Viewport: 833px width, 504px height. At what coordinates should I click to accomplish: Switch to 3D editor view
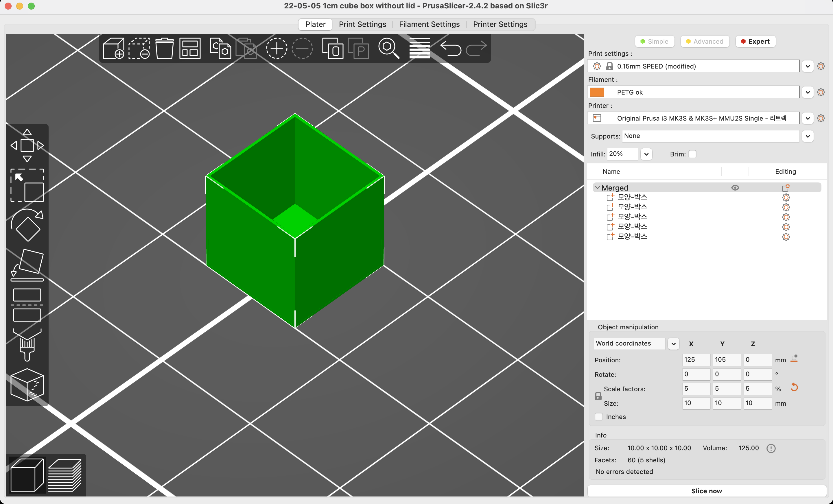click(x=27, y=475)
